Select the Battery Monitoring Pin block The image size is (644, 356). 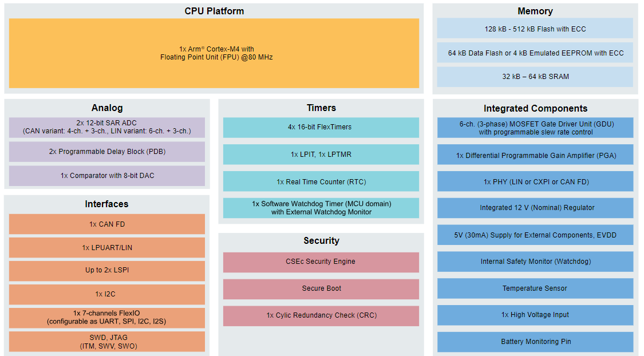point(535,341)
